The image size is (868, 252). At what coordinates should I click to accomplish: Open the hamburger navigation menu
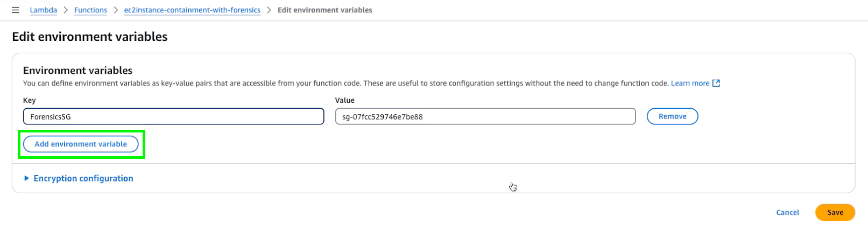pos(16,10)
